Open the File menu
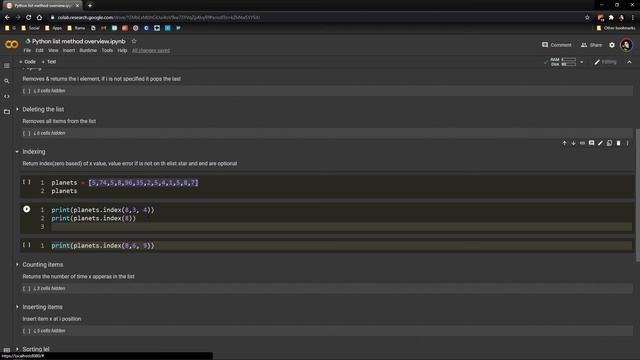This screenshot has width=640, height=360. 27,51
